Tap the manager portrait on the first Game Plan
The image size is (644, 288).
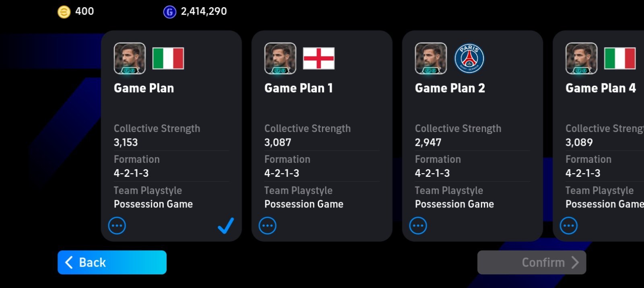[x=130, y=58]
